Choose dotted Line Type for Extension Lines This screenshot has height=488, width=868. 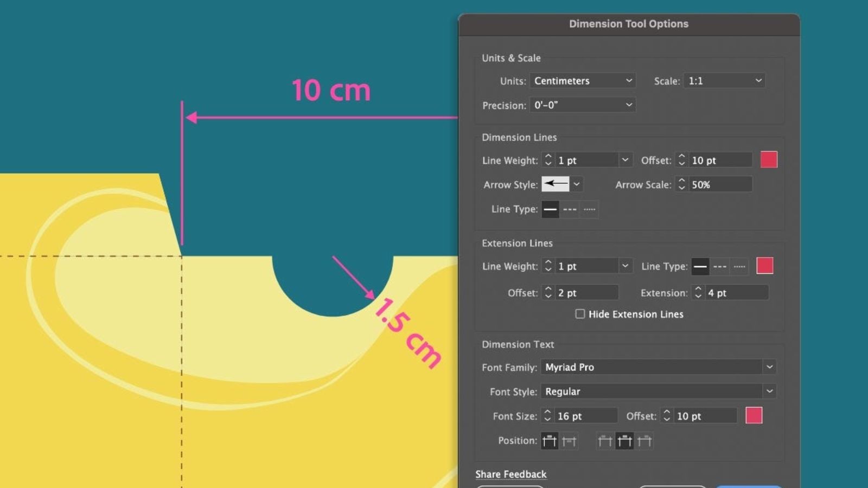pyautogui.click(x=739, y=266)
